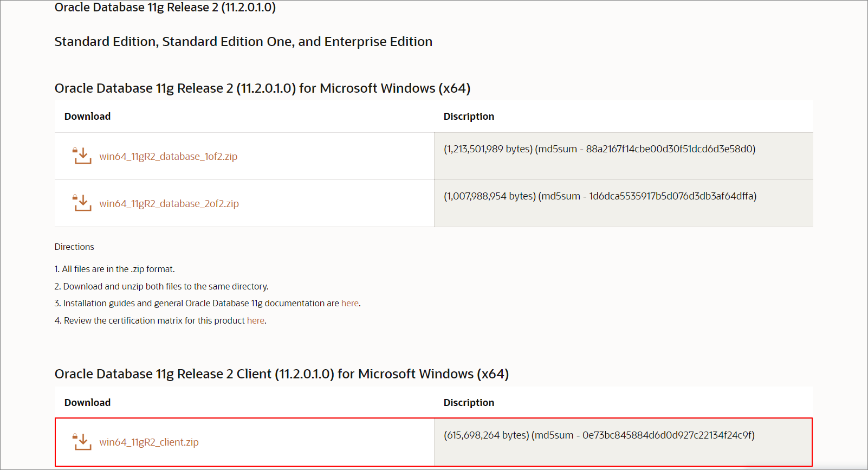The image size is (868, 470).
Task: Click download icon beside win64_11gR2_database_2of2.zip
Action: coord(82,203)
